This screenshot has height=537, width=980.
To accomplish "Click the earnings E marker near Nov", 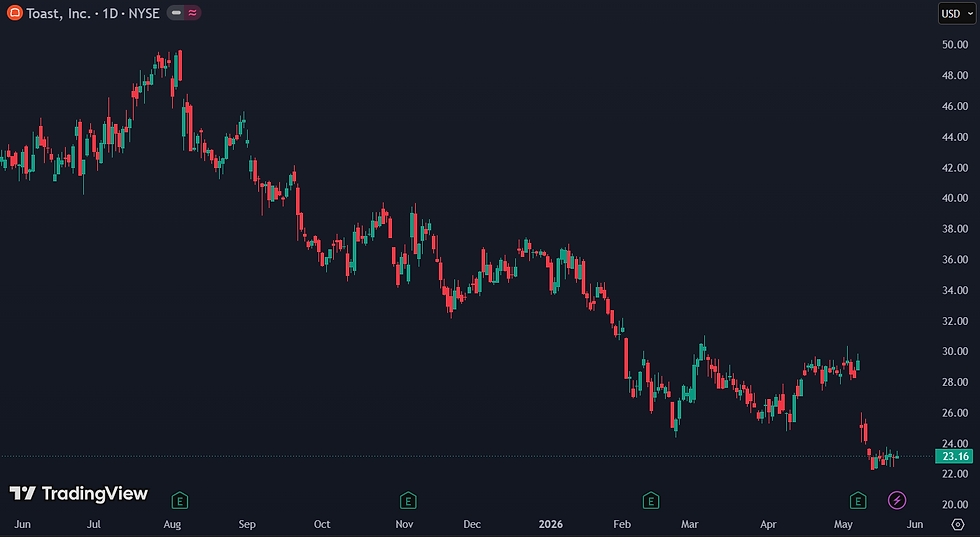I will pyautogui.click(x=408, y=500).
